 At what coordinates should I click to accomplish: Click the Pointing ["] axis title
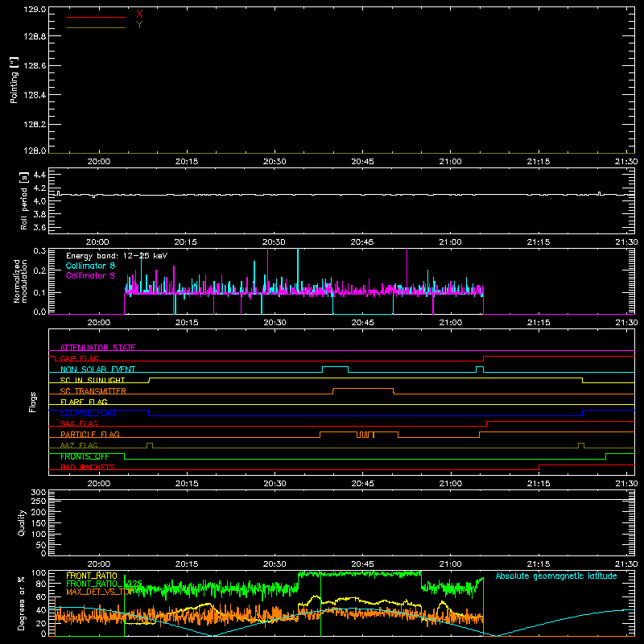pyautogui.click(x=14, y=80)
